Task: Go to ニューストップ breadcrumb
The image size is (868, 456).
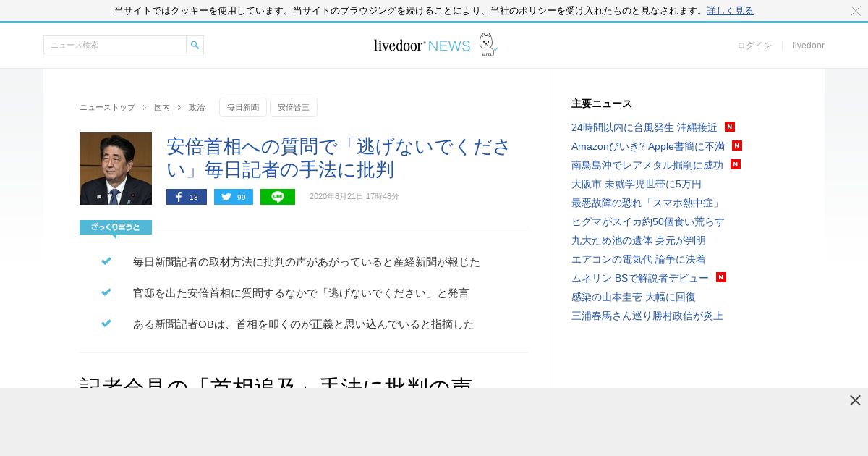Action: pos(107,107)
